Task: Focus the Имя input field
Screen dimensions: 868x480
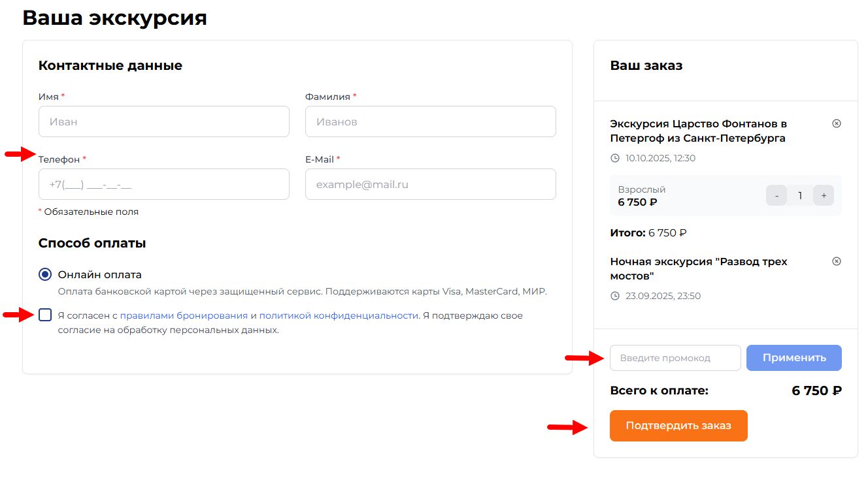Action: coord(163,121)
